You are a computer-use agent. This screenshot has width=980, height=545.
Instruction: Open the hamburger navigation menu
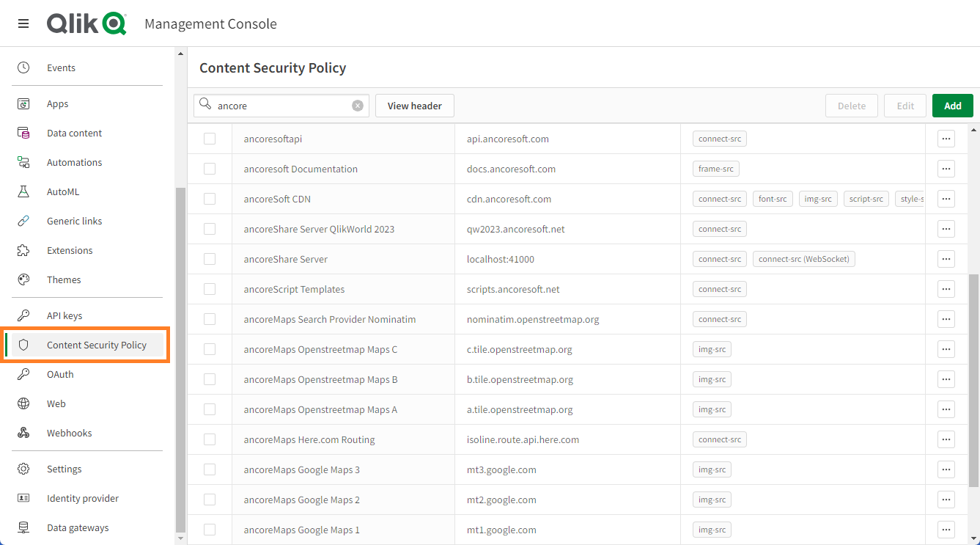(x=23, y=23)
